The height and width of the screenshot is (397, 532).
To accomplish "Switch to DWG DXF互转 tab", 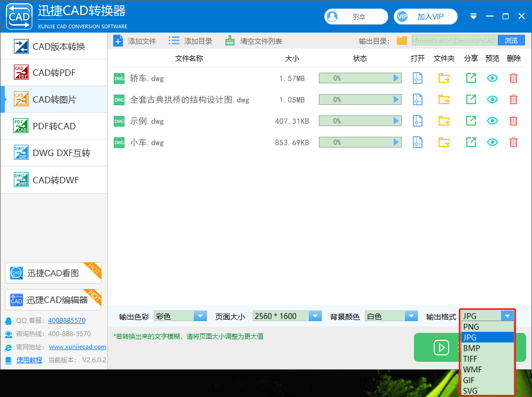I will [x=54, y=153].
